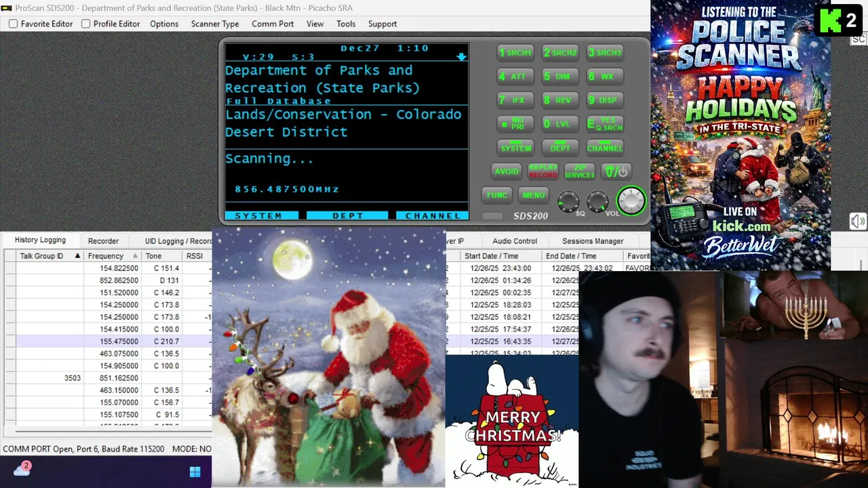The width and height of the screenshot is (868, 488).
Task: Toggle attenuator with the 4 ATT key
Action: (x=515, y=77)
